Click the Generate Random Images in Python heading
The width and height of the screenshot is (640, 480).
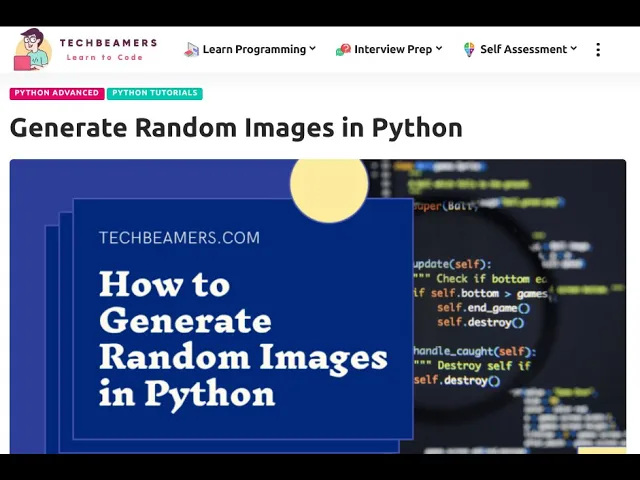[236, 128]
